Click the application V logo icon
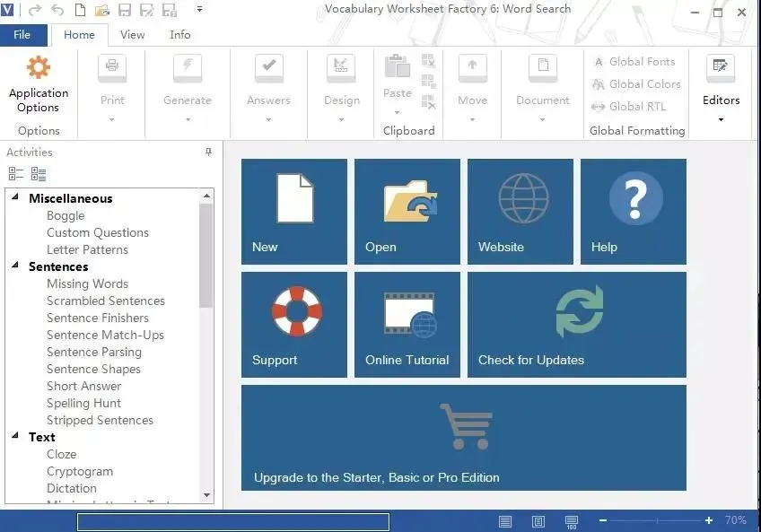Screen dimensions: 761x532 coord(7,9)
